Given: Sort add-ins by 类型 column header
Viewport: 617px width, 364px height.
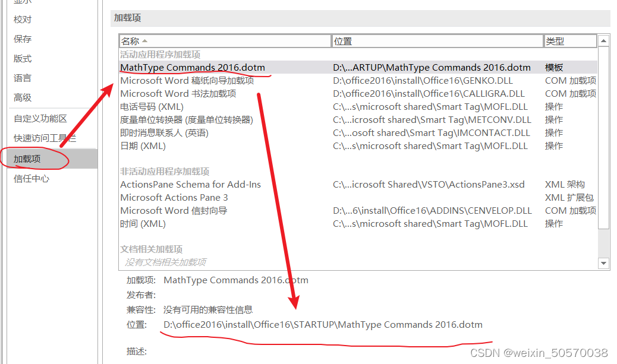Looking at the screenshot, I should coord(570,41).
